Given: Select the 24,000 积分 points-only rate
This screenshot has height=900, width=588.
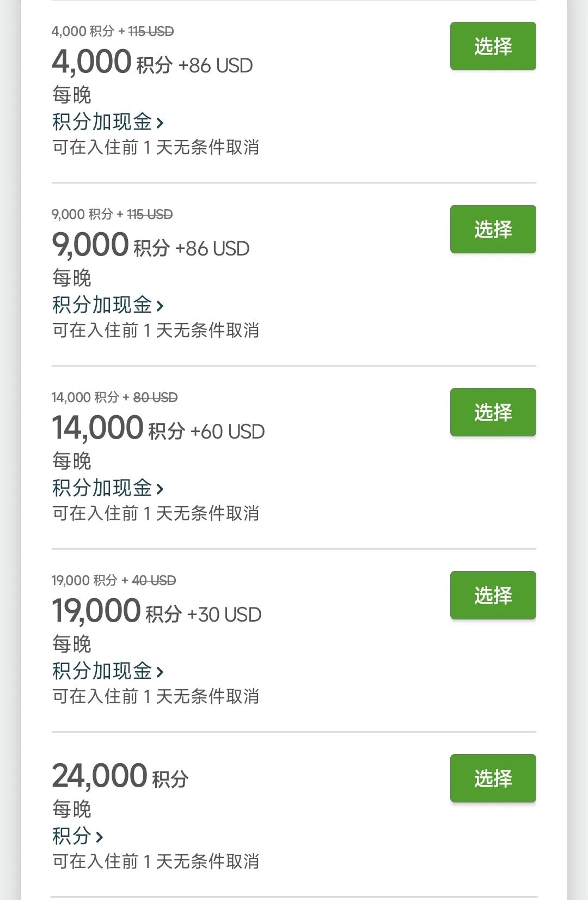Looking at the screenshot, I should coord(493,779).
